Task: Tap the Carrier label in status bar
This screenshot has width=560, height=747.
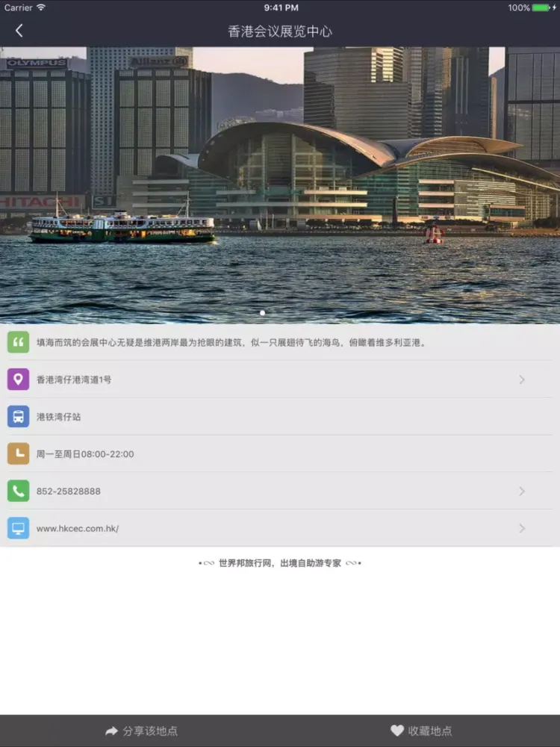Action: coord(18,7)
